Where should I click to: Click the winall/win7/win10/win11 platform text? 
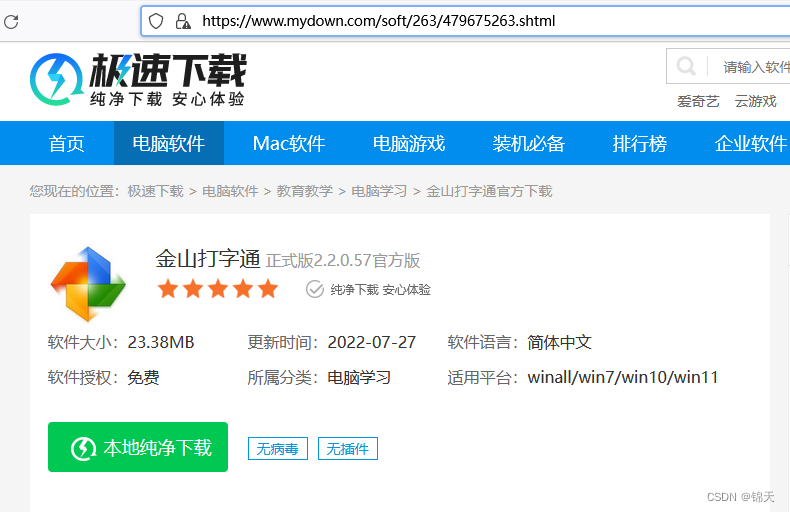(623, 377)
